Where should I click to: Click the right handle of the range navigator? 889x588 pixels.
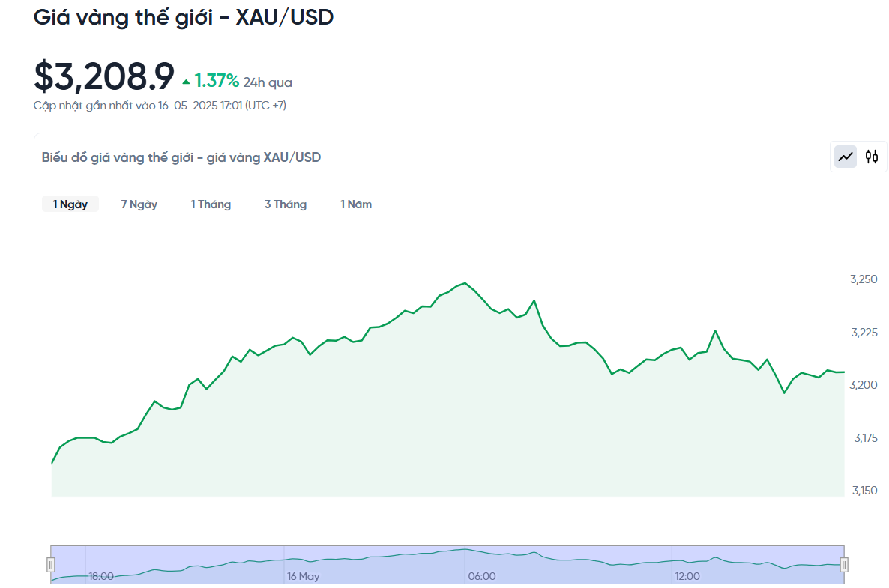(x=844, y=565)
